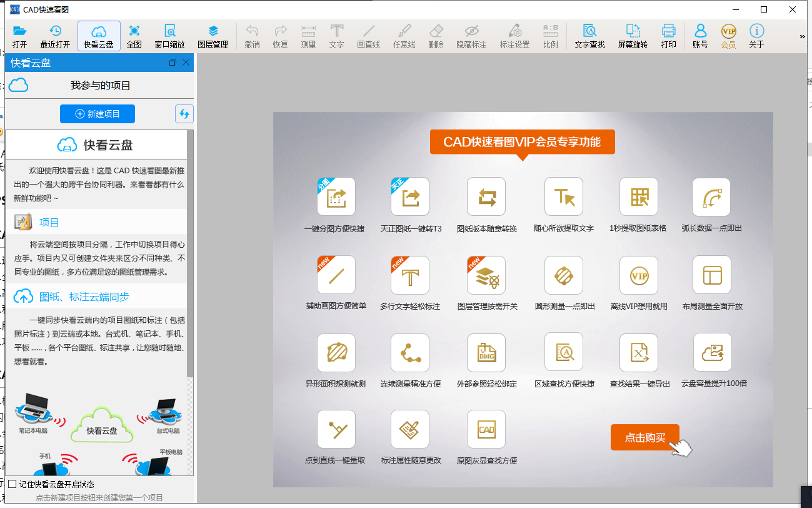Viewport: 812px width, 508px height.
Task: Click the 屏幕旋转 screen rotate icon
Action: point(633,36)
